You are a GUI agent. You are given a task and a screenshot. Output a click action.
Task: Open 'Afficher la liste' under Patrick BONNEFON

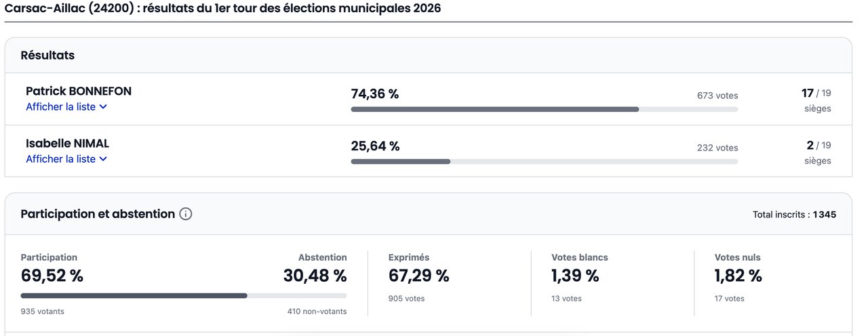[61, 107]
